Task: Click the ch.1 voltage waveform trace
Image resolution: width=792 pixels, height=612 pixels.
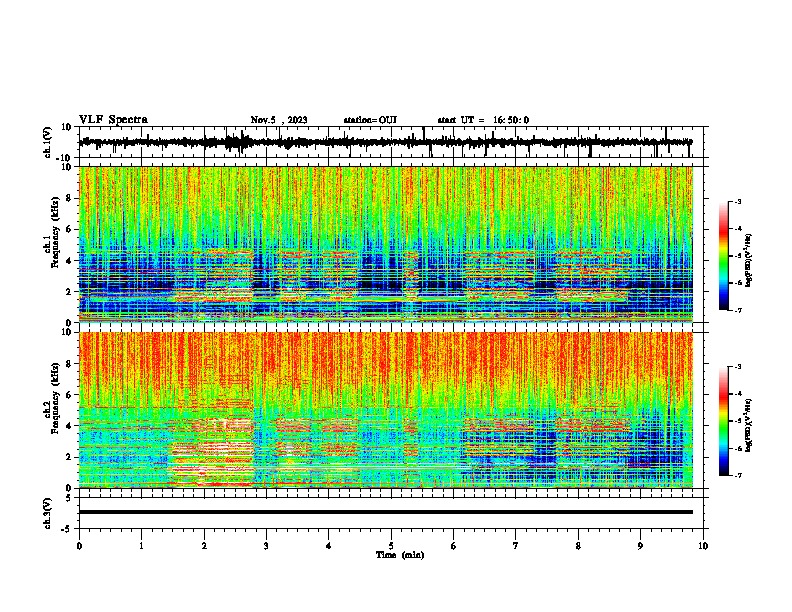Action: coord(386,142)
